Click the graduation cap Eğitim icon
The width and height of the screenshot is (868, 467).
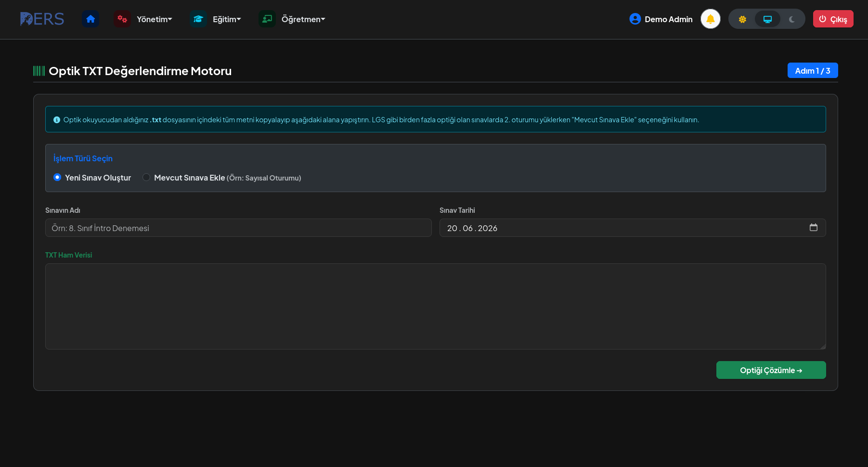point(198,19)
